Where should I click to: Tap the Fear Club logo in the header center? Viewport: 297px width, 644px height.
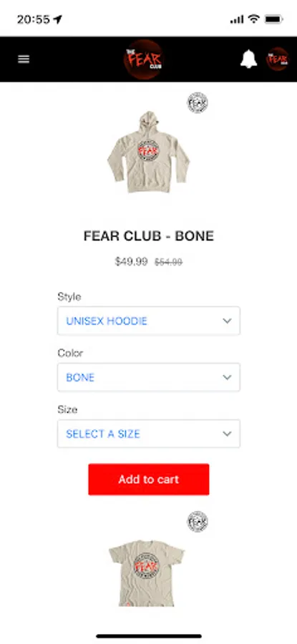tap(143, 59)
